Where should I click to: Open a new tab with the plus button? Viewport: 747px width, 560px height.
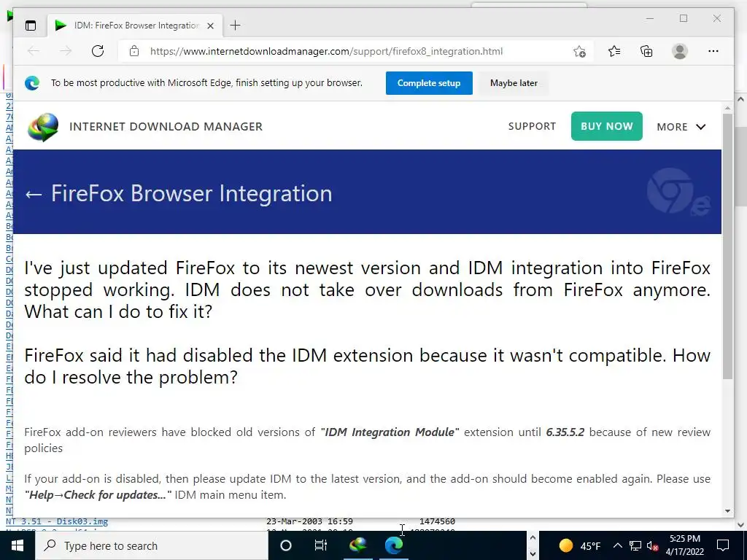pos(236,26)
